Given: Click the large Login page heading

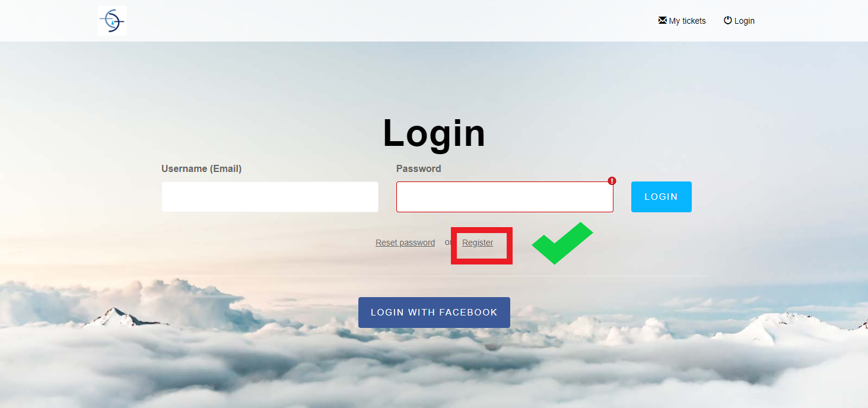Looking at the screenshot, I should 434,133.
